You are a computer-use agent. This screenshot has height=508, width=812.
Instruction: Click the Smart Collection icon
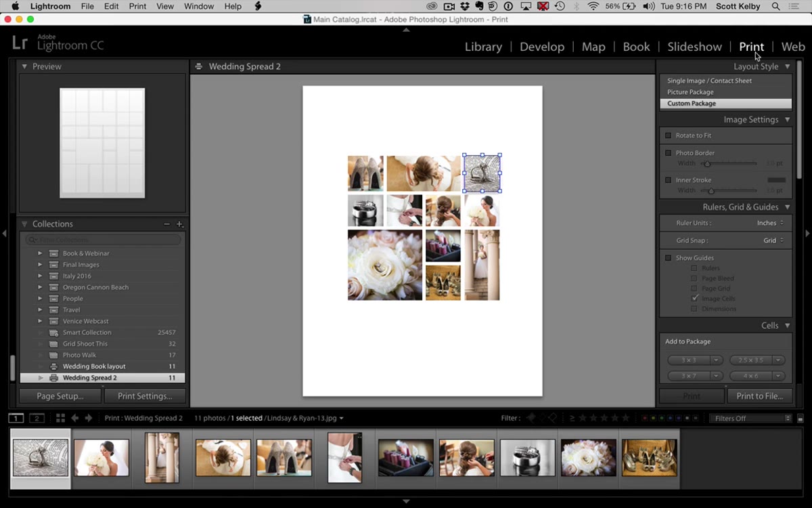pyautogui.click(x=53, y=333)
